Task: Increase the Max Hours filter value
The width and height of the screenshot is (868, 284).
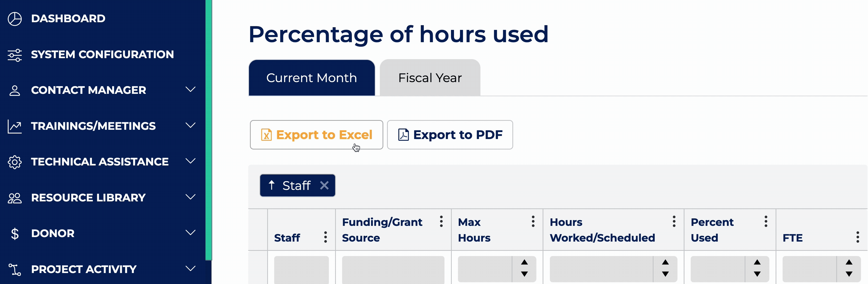Action: click(x=524, y=263)
